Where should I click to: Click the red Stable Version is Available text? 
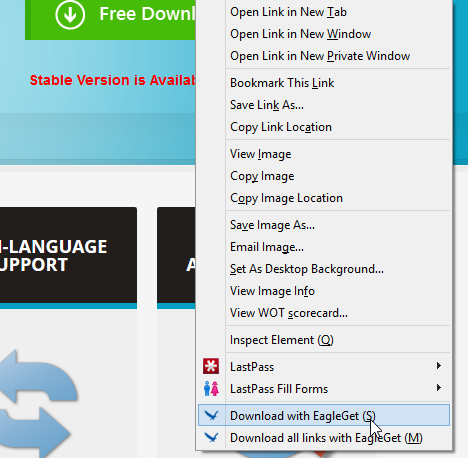coord(113,80)
